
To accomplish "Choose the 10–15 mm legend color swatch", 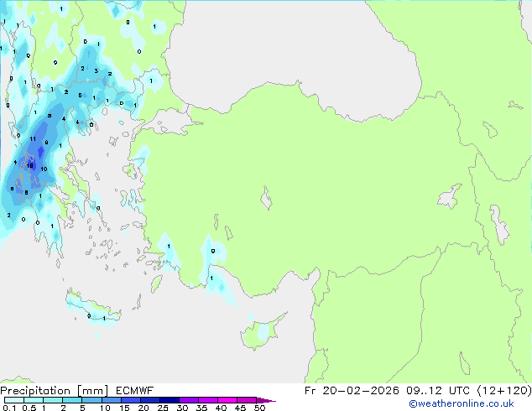I will (x=112, y=400).
